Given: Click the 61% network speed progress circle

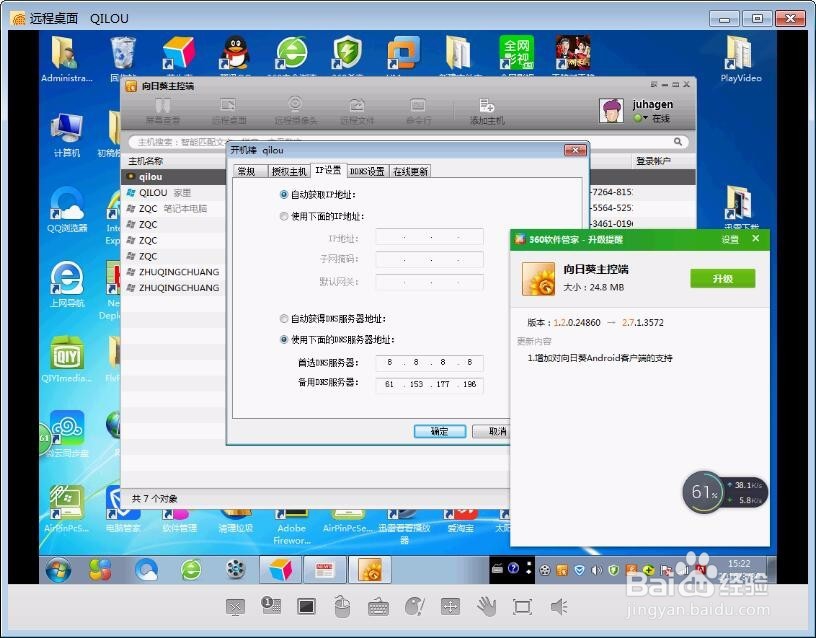Looking at the screenshot, I should coord(705,493).
